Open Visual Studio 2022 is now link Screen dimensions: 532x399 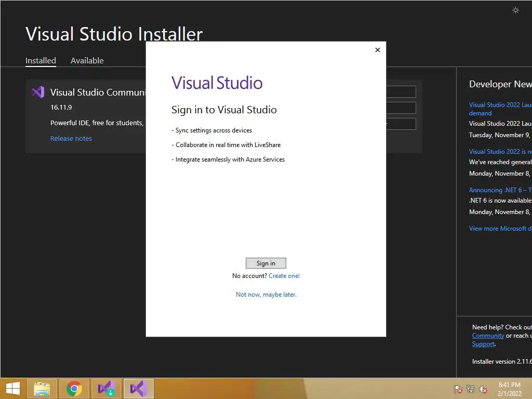tap(500, 152)
